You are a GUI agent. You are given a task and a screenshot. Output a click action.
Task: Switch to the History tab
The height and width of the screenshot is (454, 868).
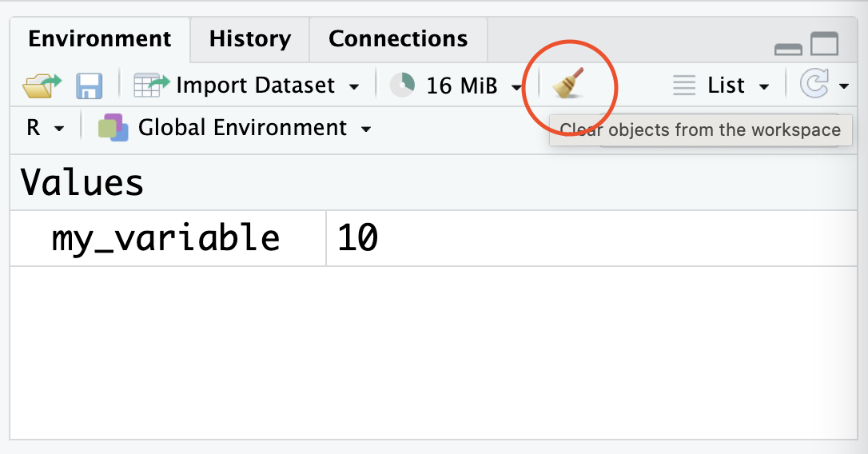(x=249, y=39)
